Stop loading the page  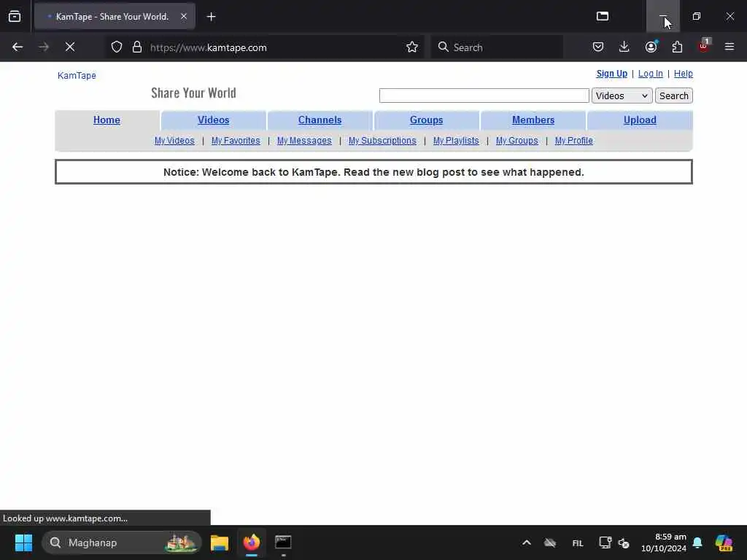(x=70, y=47)
